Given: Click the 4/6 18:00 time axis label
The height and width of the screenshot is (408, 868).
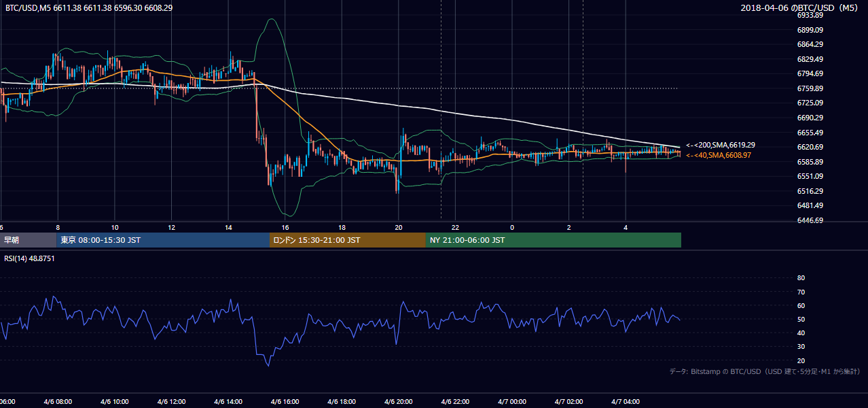Looking at the screenshot, I should [342, 402].
